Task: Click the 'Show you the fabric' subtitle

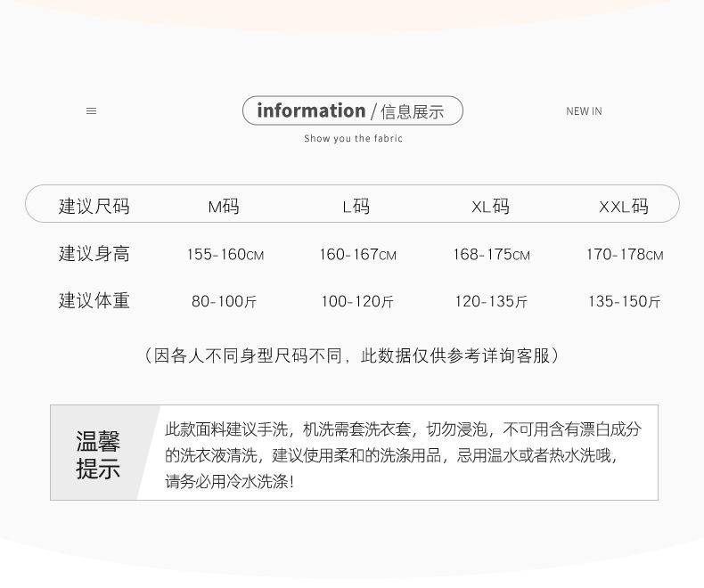Action: point(353,138)
